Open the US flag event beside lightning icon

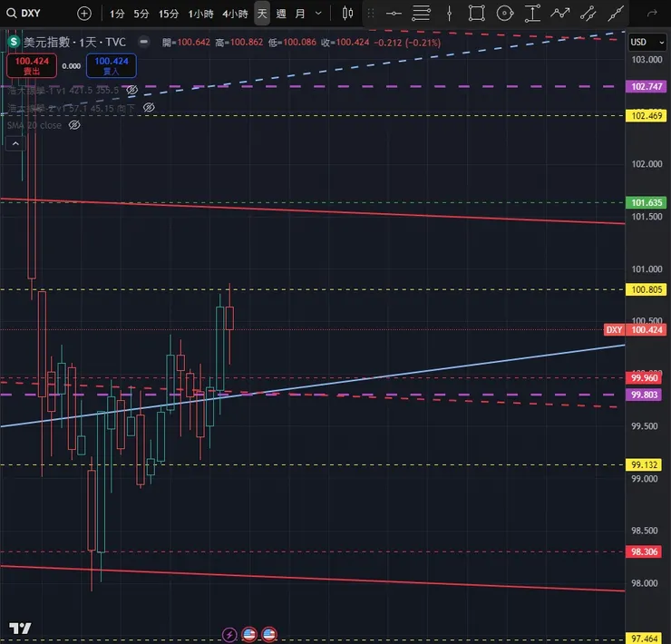249,634
